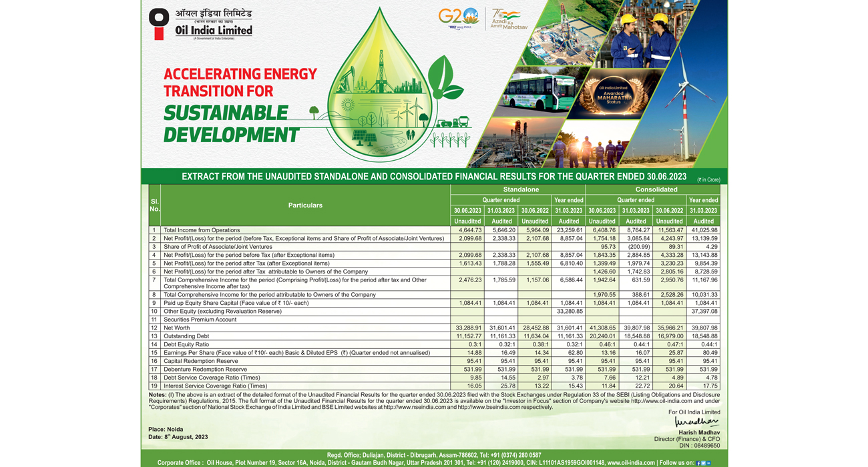Image resolution: width=868 pixels, height=467 pixels.
Task: Open the Twitter icon in the footer
Action: 703,463
